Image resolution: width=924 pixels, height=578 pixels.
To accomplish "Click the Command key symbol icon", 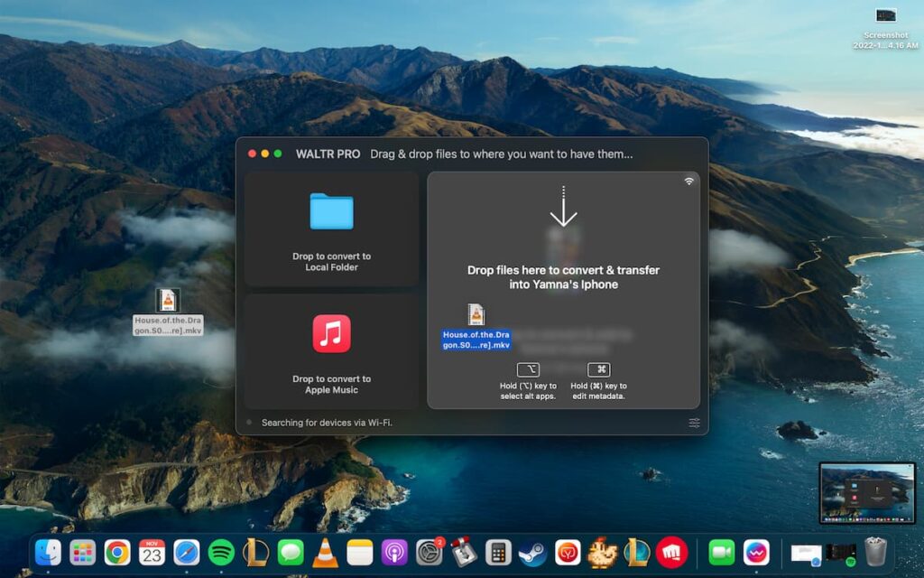I will [x=598, y=369].
